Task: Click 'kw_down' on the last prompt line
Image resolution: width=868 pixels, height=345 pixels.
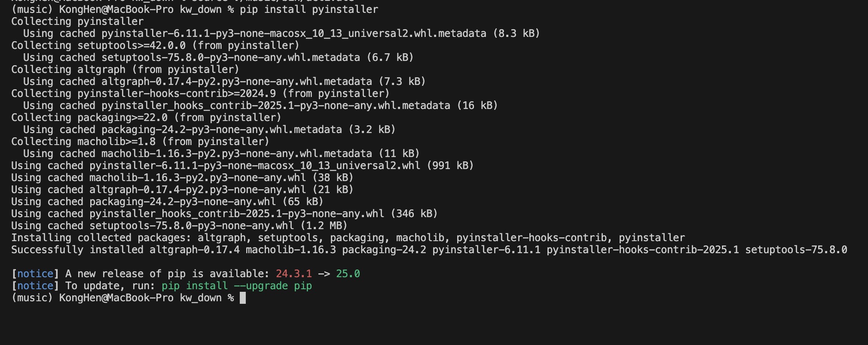Action: [201, 298]
